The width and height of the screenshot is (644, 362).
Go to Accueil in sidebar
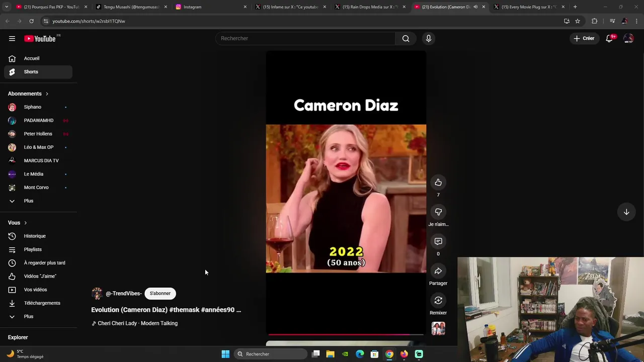tap(38, 58)
